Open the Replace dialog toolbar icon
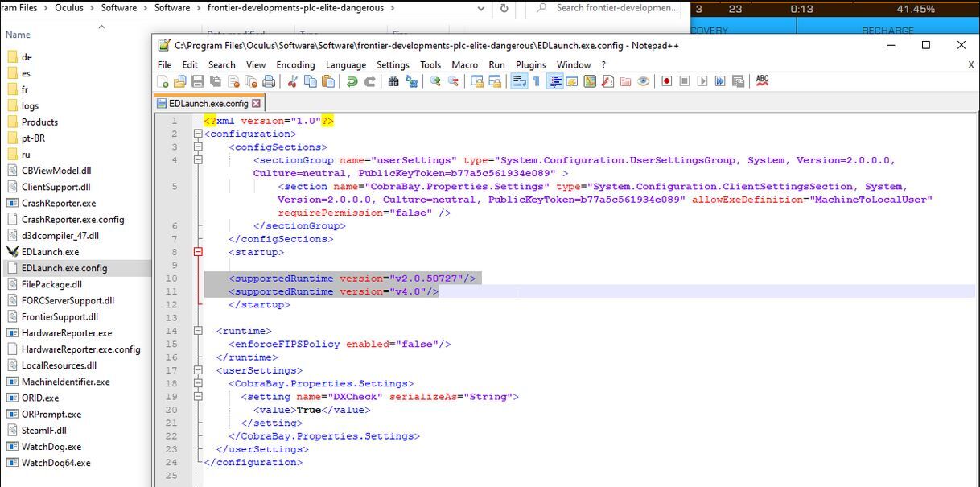980x487 pixels. (x=411, y=81)
